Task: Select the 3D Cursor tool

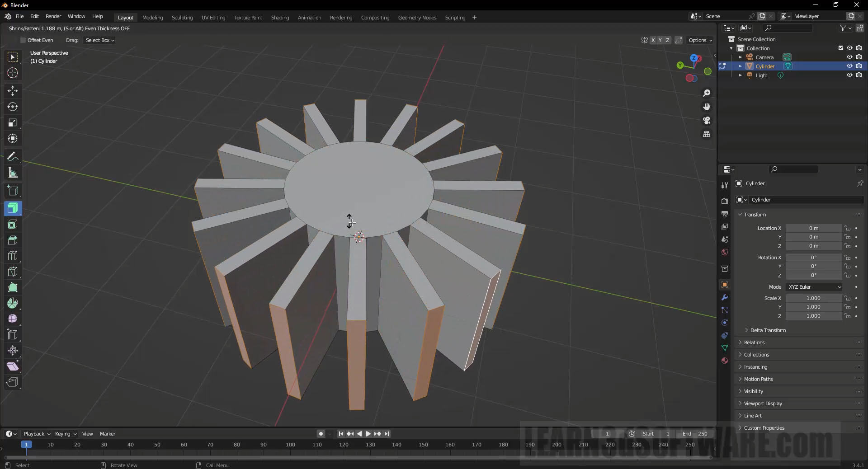Action: click(13, 73)
